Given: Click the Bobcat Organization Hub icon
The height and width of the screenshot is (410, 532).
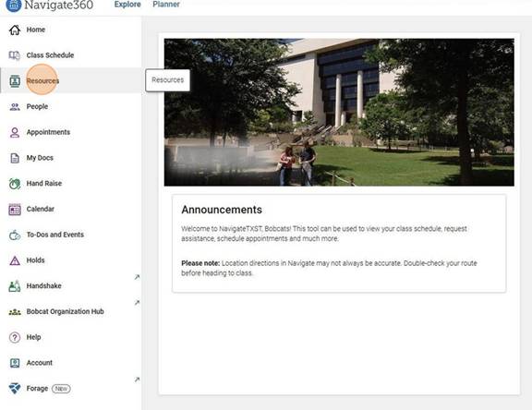Looking at the screenshot, I should (x=15, y=311).
